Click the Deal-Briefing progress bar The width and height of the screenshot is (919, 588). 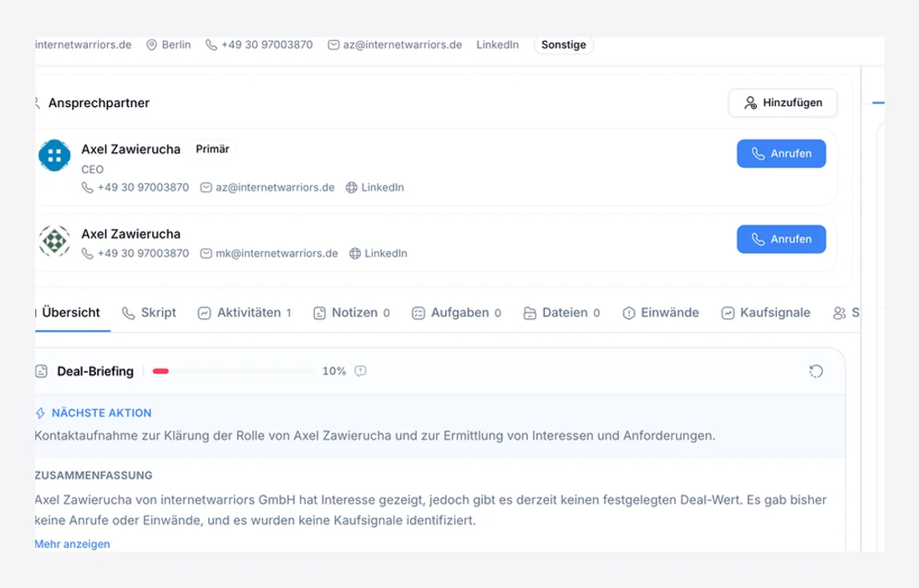(x=233, y=372)
